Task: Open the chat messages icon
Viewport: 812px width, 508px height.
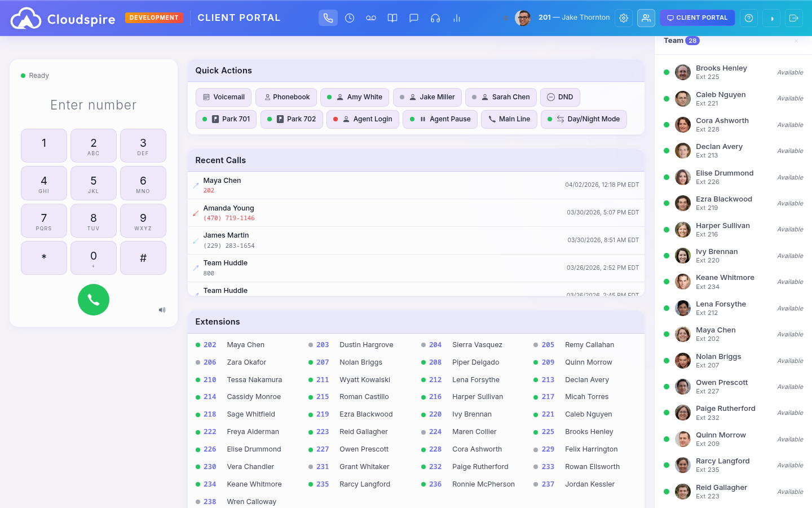Action: [414, 17]
